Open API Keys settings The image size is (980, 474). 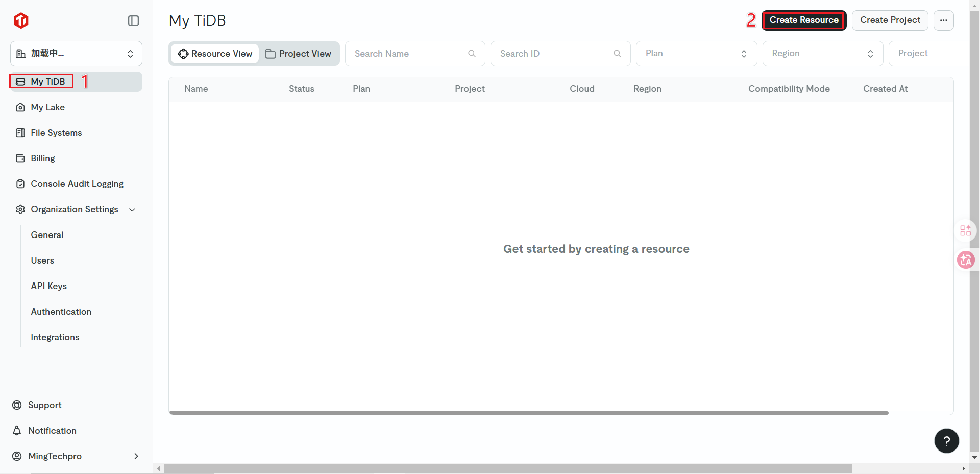coord(48,286)
